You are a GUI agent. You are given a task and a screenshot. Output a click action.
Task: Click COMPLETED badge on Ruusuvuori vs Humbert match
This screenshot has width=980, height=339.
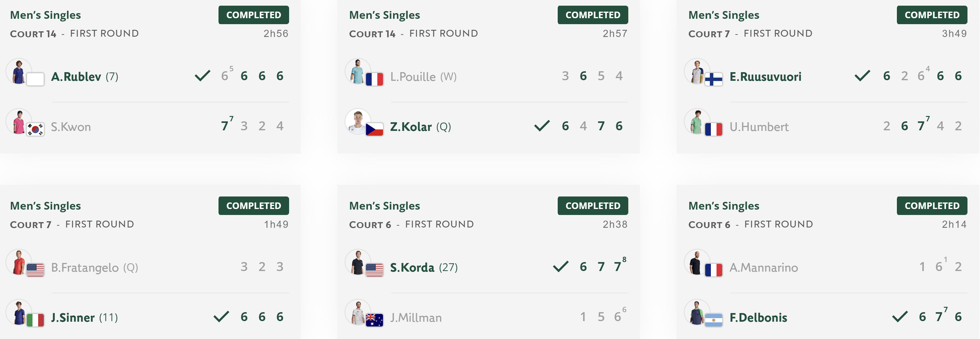pos(932,15)
